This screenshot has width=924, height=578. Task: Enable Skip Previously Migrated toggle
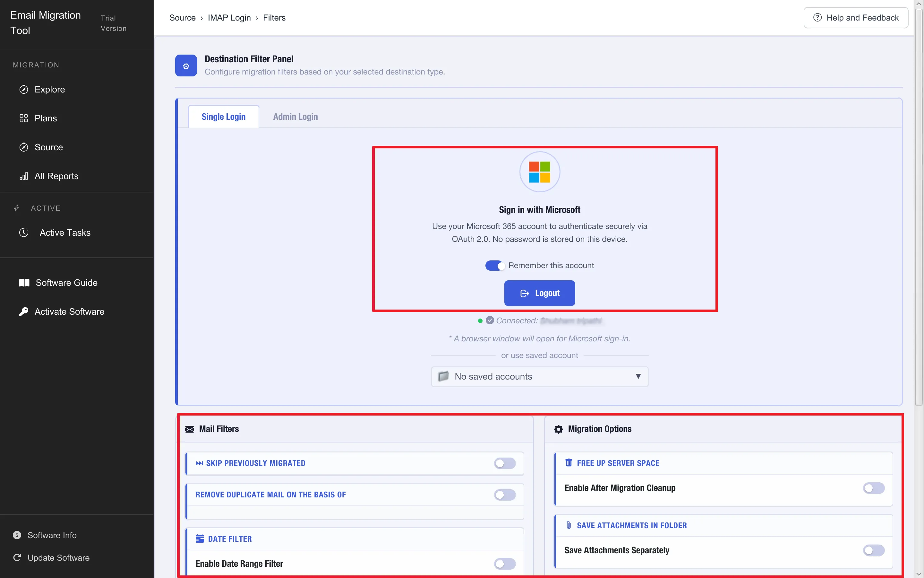pyautogui.click(x=505, y=463)
